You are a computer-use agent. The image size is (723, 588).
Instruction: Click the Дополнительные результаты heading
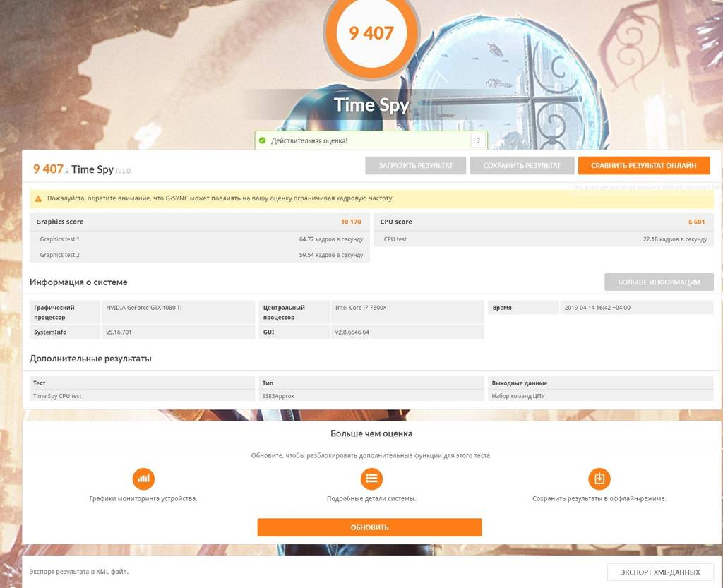90,359
